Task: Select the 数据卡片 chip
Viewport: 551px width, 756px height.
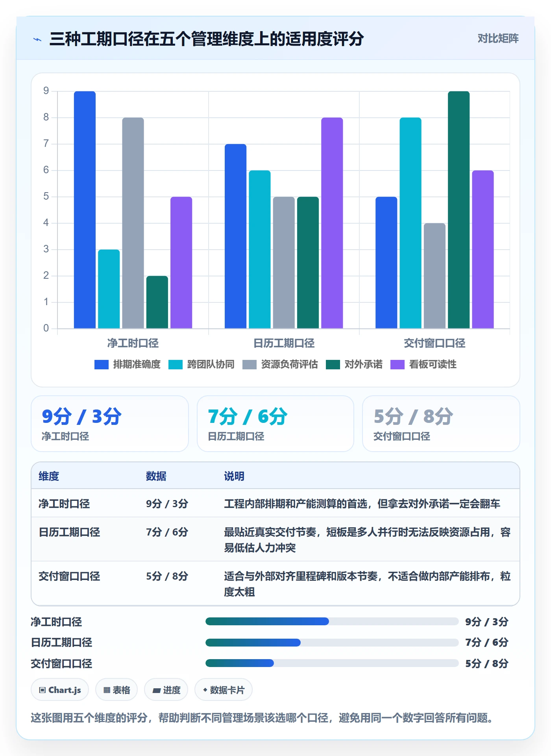Action: (x=224, y=690)
